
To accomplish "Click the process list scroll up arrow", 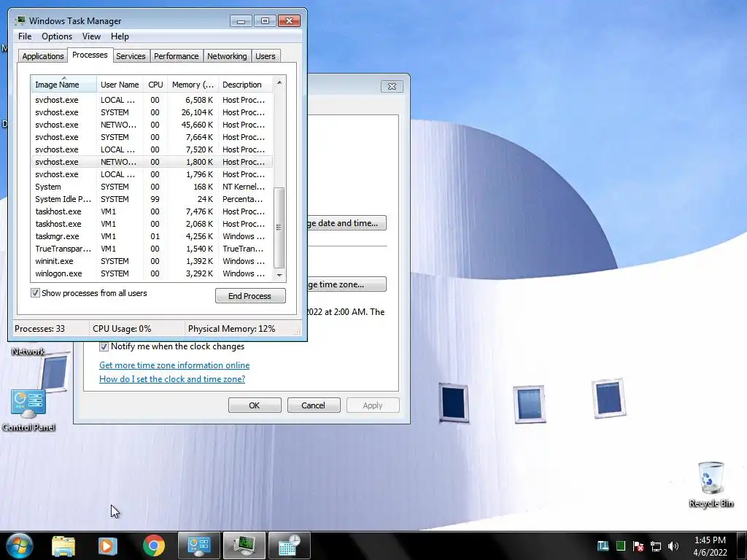I will pos(279,82).
